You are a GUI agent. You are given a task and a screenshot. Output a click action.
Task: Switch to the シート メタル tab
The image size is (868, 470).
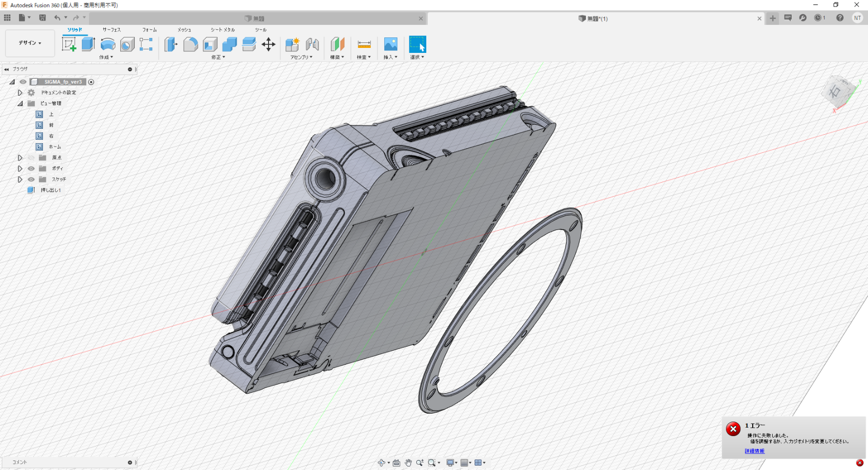coord(223,30)
